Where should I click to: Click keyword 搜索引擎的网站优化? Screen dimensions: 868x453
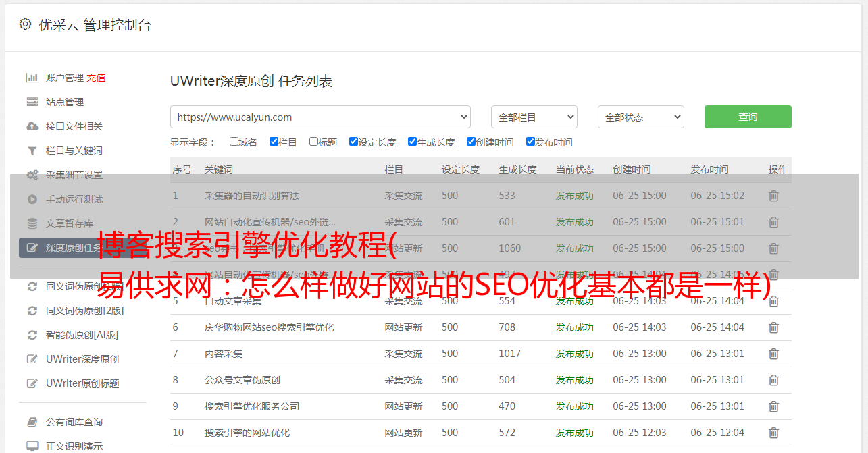tap(247, 433)
